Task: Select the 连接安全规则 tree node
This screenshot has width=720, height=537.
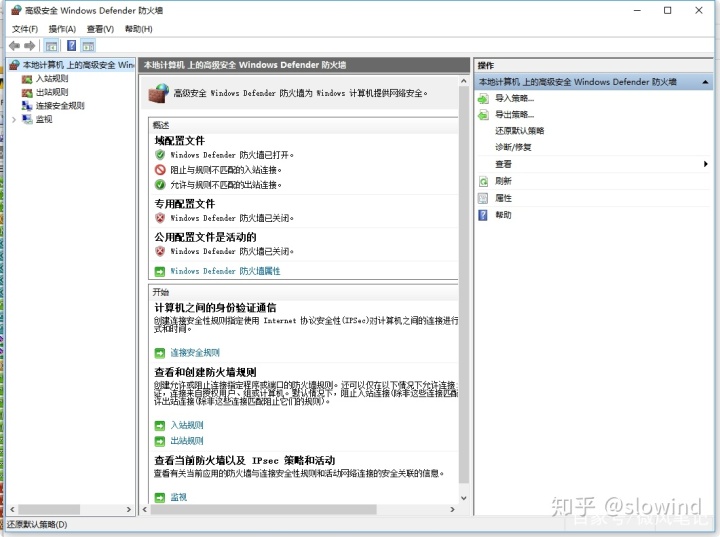Action: pyautogui.click(x=60, y=106)
